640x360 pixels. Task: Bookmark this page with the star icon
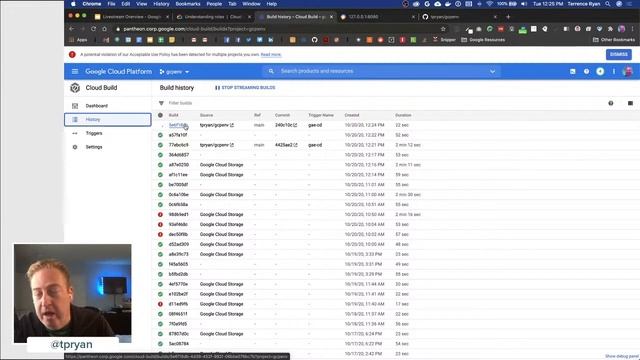click(443, 29)
